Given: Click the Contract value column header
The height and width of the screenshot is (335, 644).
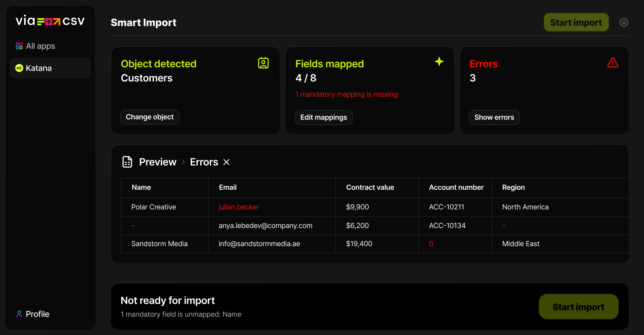Looking at the screenshot, I should (x=370, y=187).
